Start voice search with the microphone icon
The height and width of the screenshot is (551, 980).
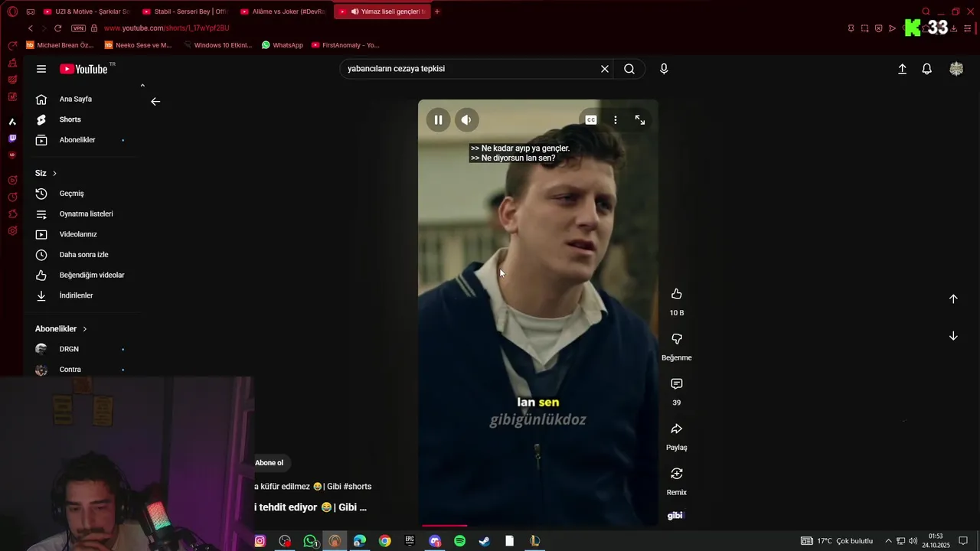[x=664, y=69]
